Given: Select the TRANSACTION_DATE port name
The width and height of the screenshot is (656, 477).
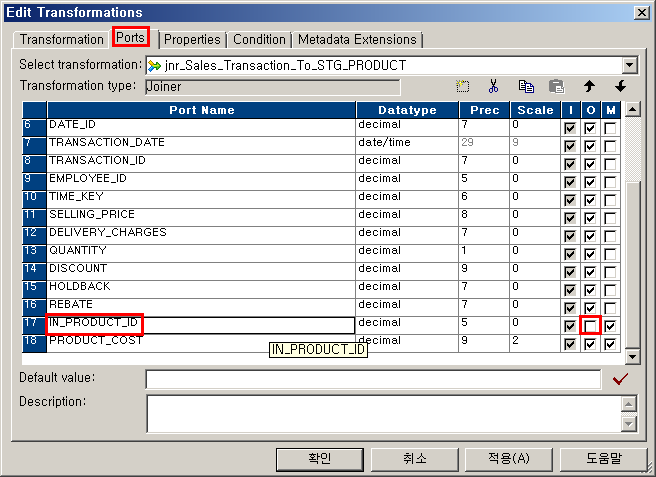Looking at the screenshot, I should point(107,143).
